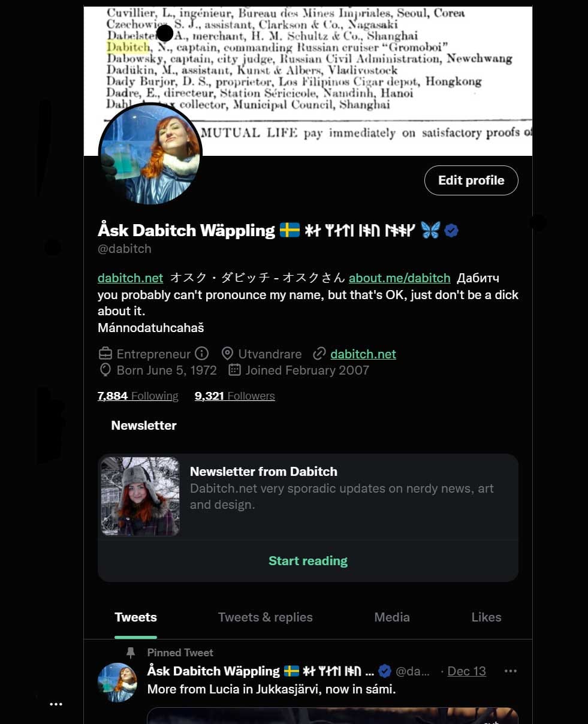The width and height of the screenshot is (588, 724).
Task: Open the three-dot menu on pinned tweet
Action: pyautogui.click(x=511, y=671)
